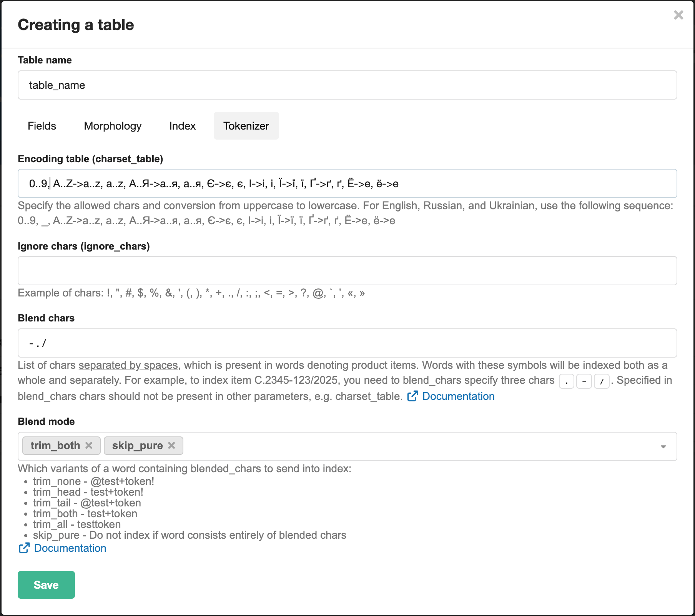Image resolution: width=695 pixels, height=616 pixels.
Task: Click the hyphen character chip in blend_chars example
Action: (584, 381)
